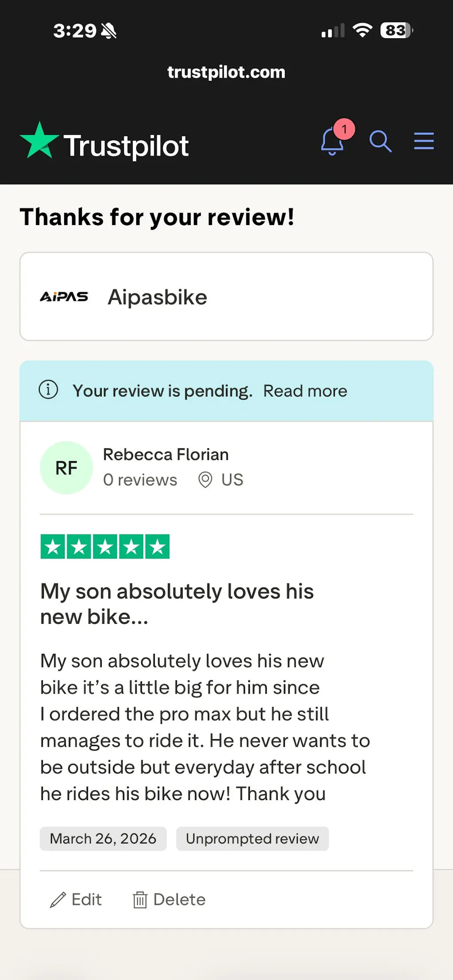Click the Unprompted review tag
453x980 pixels.
[252, 839]
